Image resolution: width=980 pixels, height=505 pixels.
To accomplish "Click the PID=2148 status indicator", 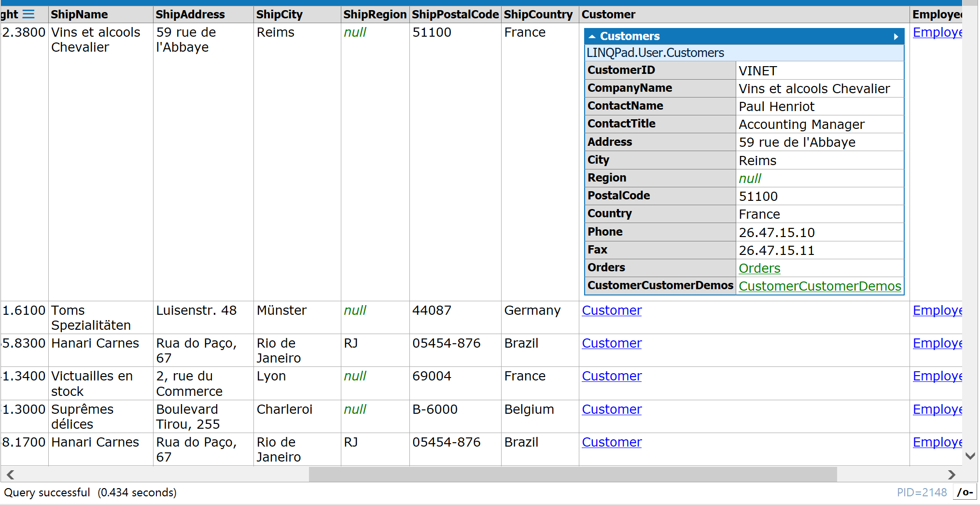I will (921, 492).
